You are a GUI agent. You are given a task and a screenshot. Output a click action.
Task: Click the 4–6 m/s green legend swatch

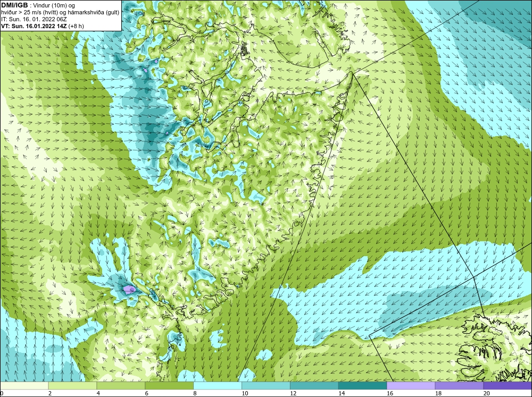point(121,386)
